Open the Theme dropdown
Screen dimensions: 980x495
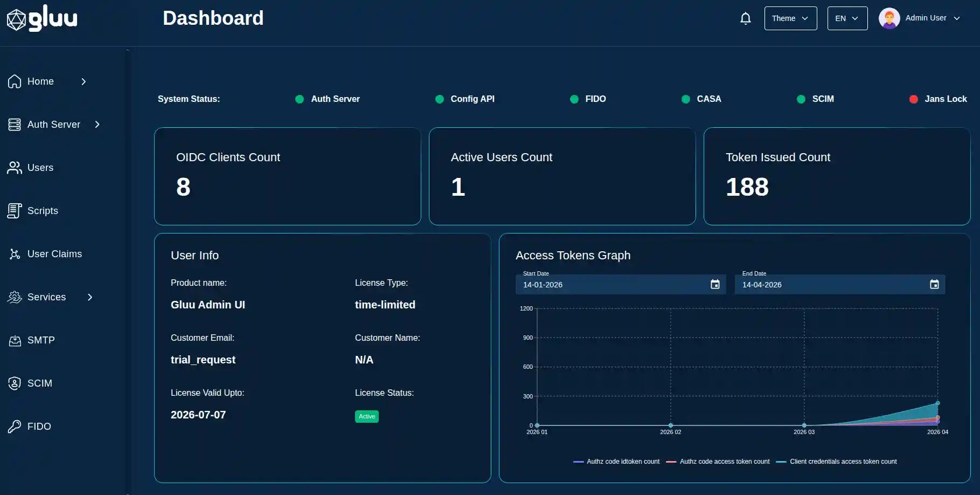pyautogui.click(x=790, y=18)
